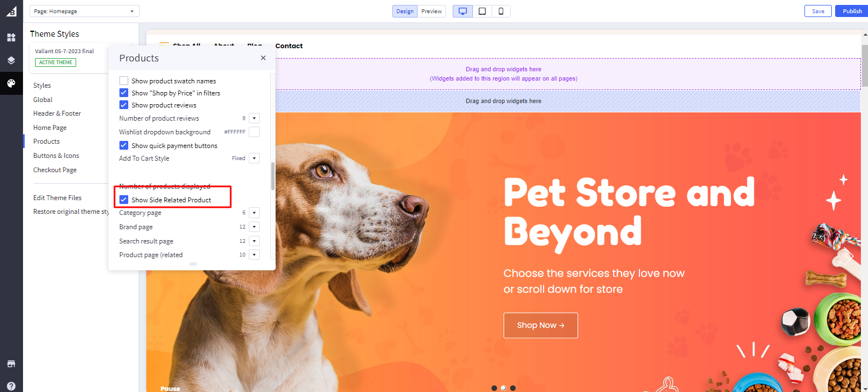868x392 pixels.
Task: Open Number of product reviews dropdown
Action: click(x=254, y=118)
